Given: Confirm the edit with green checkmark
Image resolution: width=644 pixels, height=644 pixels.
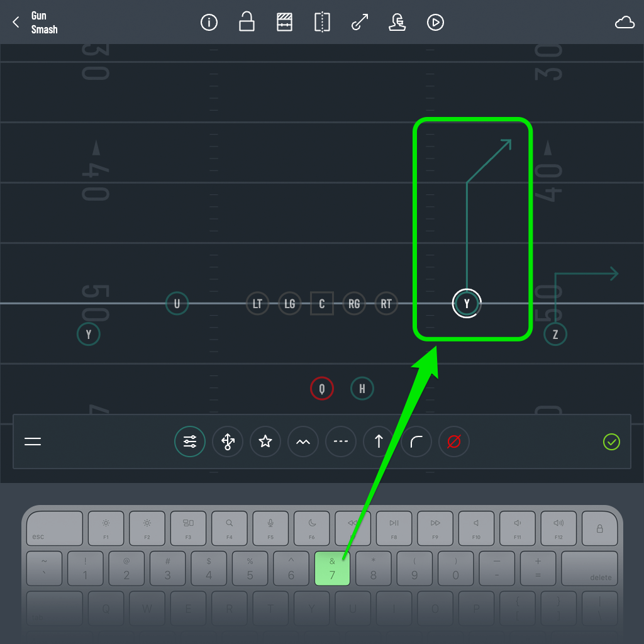Looking at the screenshot, I should click(611, 442).
